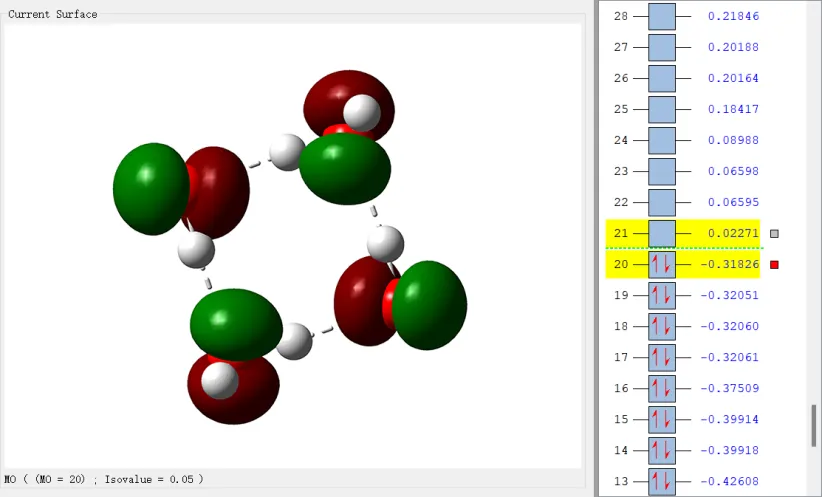Toggle red surface marker beside orbital 20
Screen dimensions: 822x497
(x=774, y=265)
